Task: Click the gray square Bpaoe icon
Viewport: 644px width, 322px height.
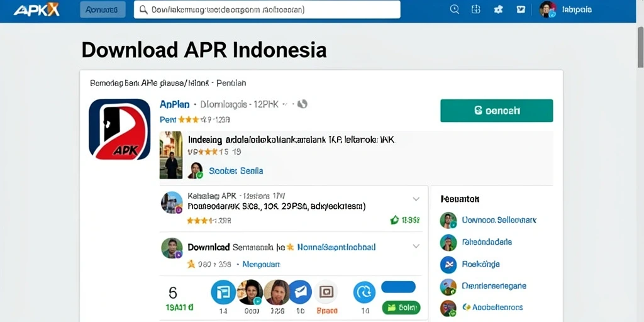Action: 326,292
